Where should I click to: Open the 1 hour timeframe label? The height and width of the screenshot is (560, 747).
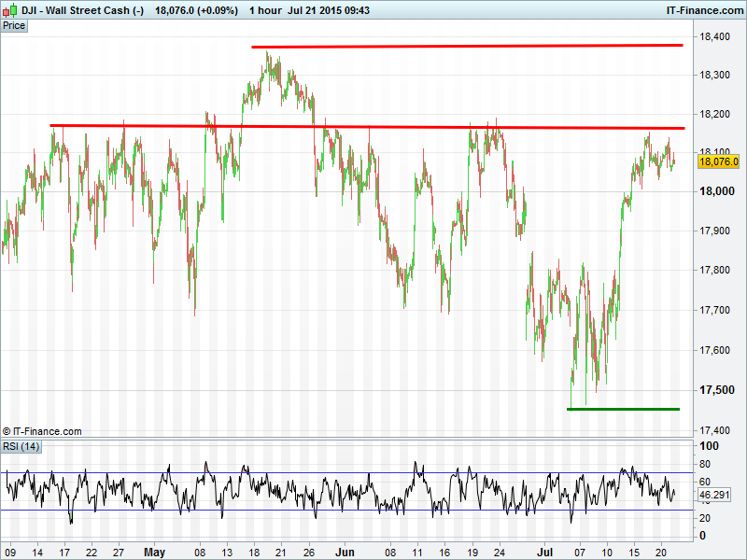click(x=270, y=10)
